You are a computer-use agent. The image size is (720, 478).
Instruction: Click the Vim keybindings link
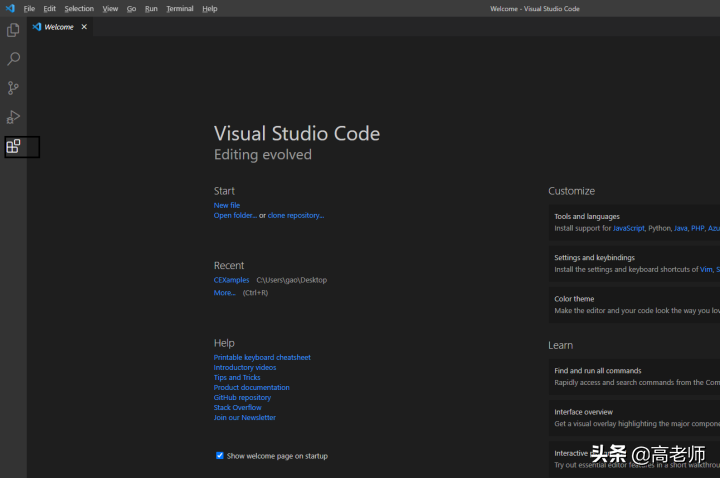(x=706, y=270)
